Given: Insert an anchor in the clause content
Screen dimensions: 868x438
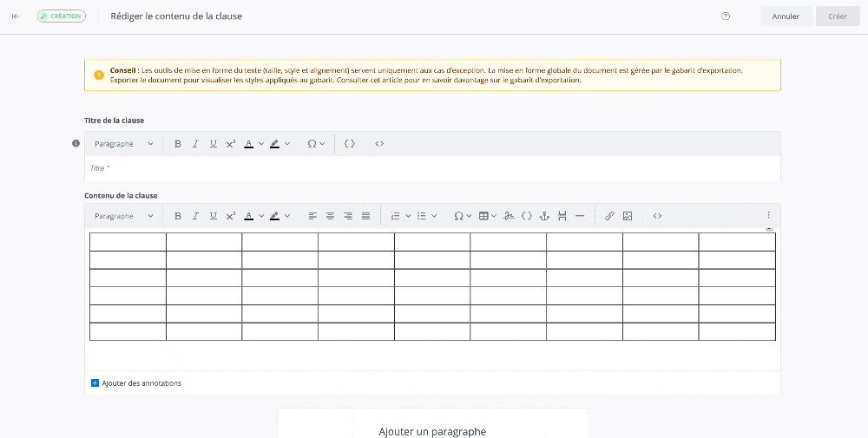Looking at the screenshot, I should (544, 216).
